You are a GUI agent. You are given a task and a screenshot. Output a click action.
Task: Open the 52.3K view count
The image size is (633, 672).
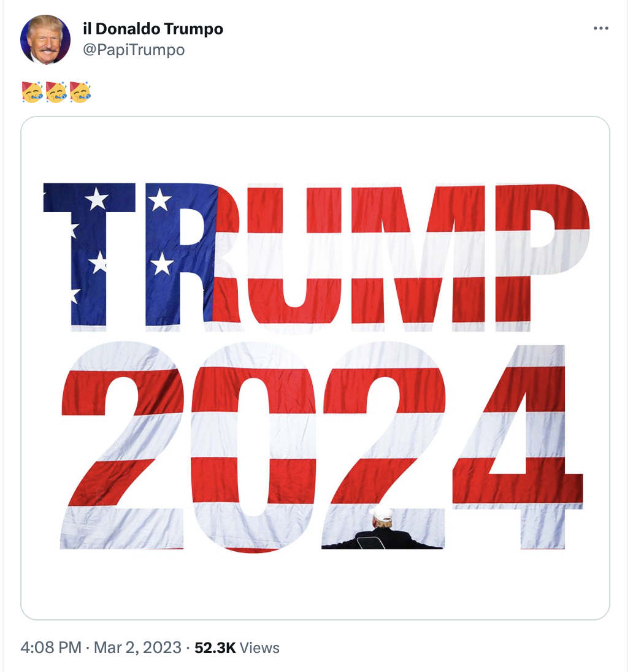(215, 647)
